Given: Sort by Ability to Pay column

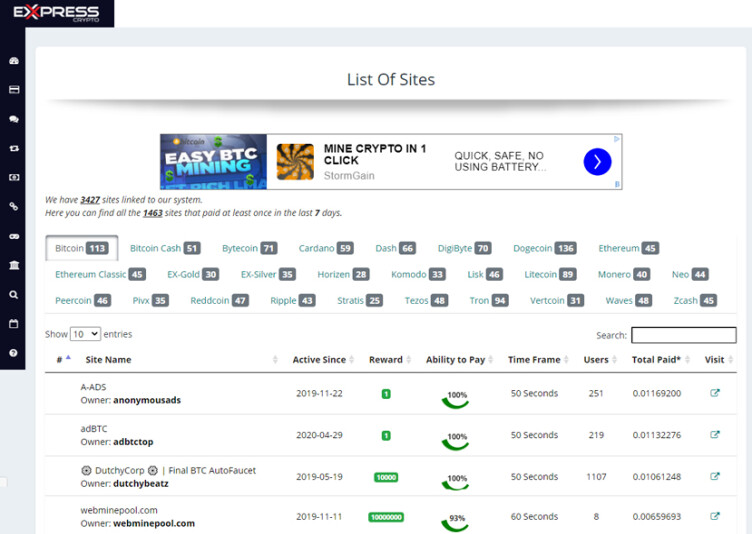Looking at the screenshot, I should tap(459, 359).
